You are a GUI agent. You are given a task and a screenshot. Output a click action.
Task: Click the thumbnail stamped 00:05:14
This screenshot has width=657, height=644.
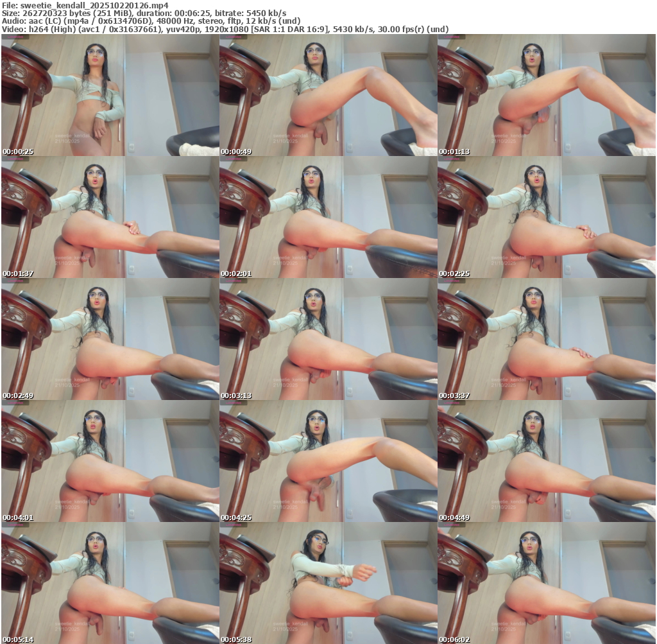point(110,583)
